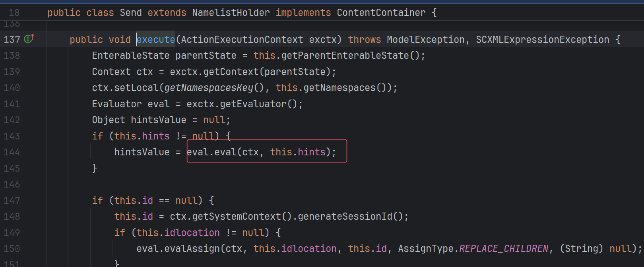Click the italic getNamespacesKey call
This screenshot has height=267, width=644.
click(209, 88)
